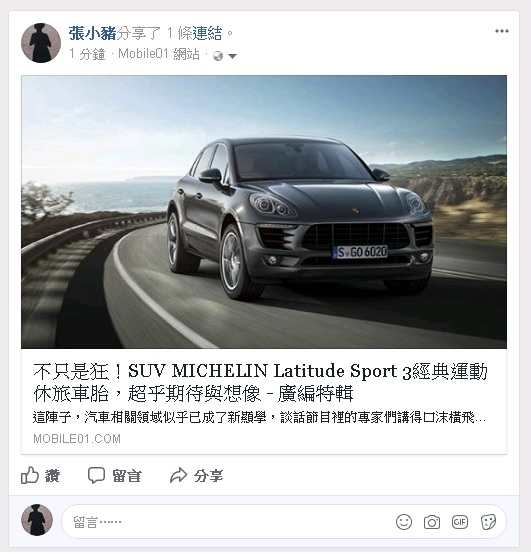Insert a GIF using the GIF icon

pyautogui.click(x=460, y=522)
